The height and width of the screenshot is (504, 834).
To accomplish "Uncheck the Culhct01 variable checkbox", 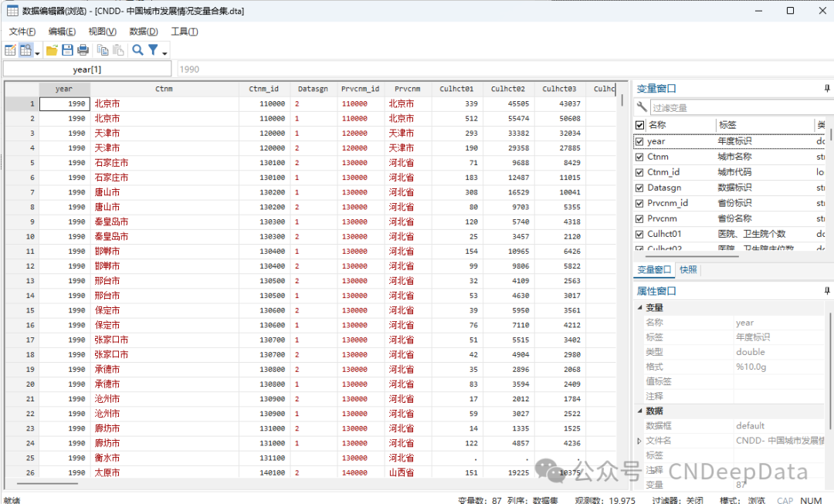I will tap(639, 234).
